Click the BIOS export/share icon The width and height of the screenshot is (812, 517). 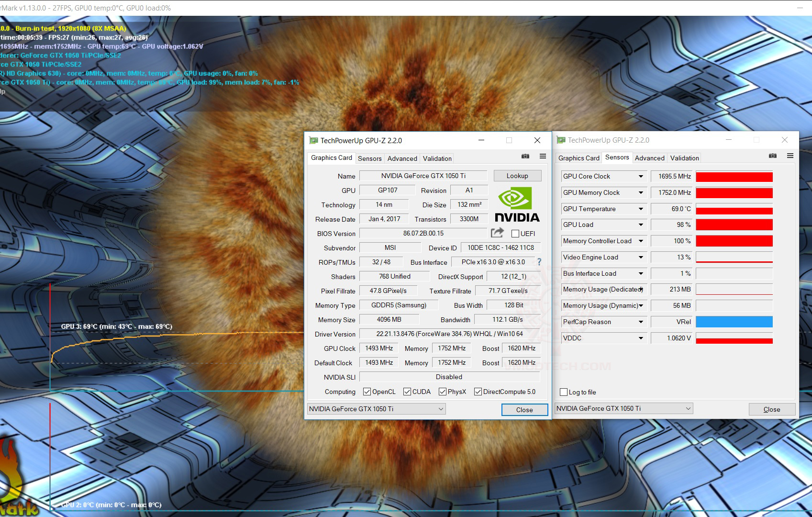497,233
